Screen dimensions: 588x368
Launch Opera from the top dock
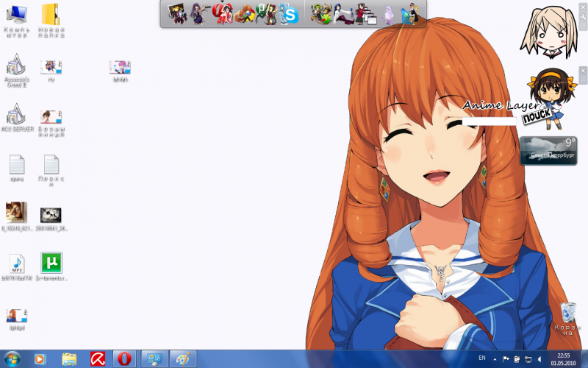click(x=221, y=13)
